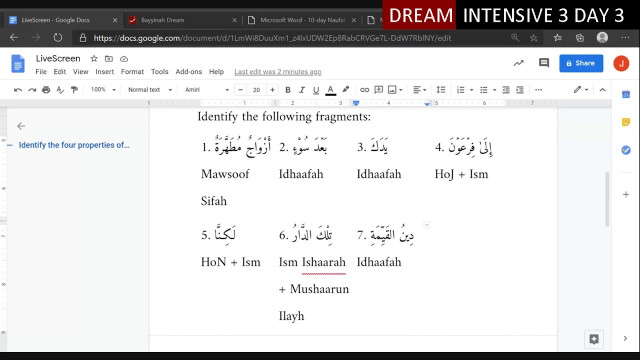Open the Editing mode pencil dropdown

coord(580,89)
